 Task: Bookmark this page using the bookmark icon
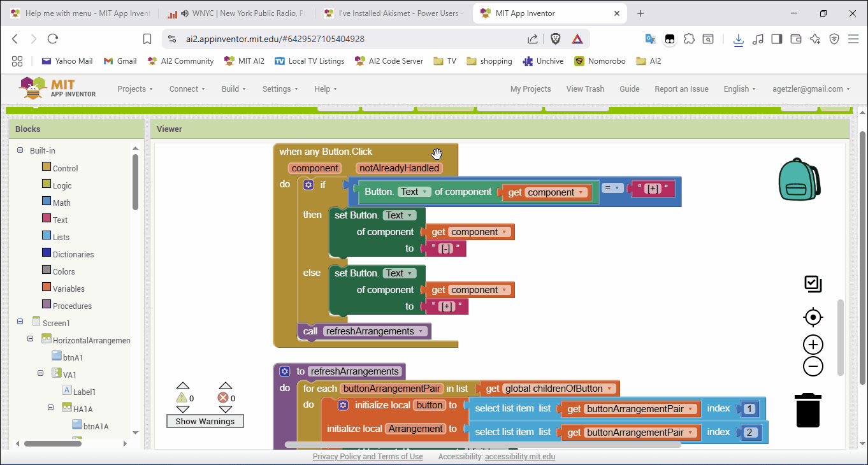click(147, 39)
